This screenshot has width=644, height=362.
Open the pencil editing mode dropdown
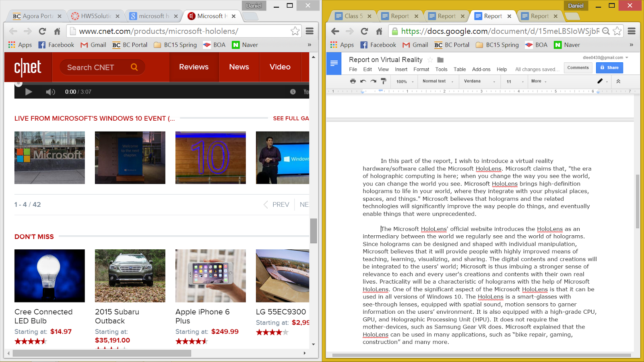coord(603,81)
